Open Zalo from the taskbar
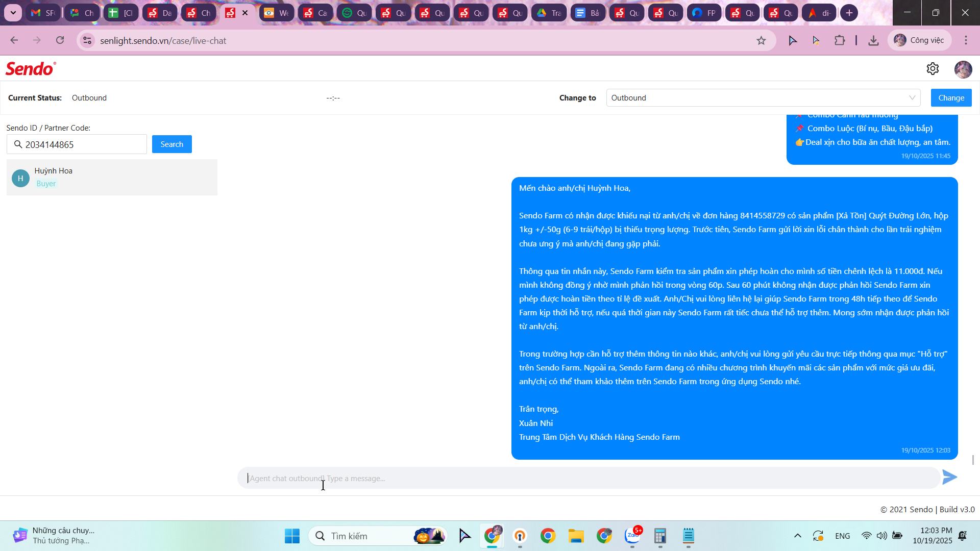Viewport: 980px width, 551px height. point(633,536)
